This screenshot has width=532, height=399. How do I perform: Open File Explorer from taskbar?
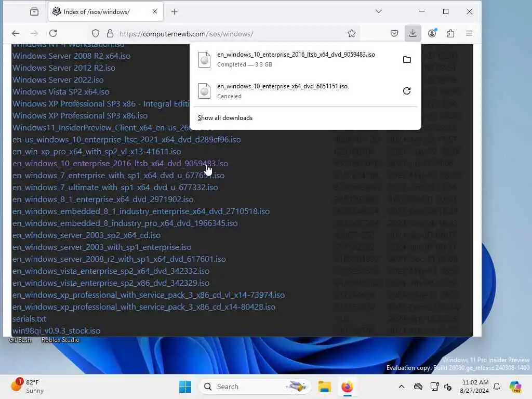point(324,387)
